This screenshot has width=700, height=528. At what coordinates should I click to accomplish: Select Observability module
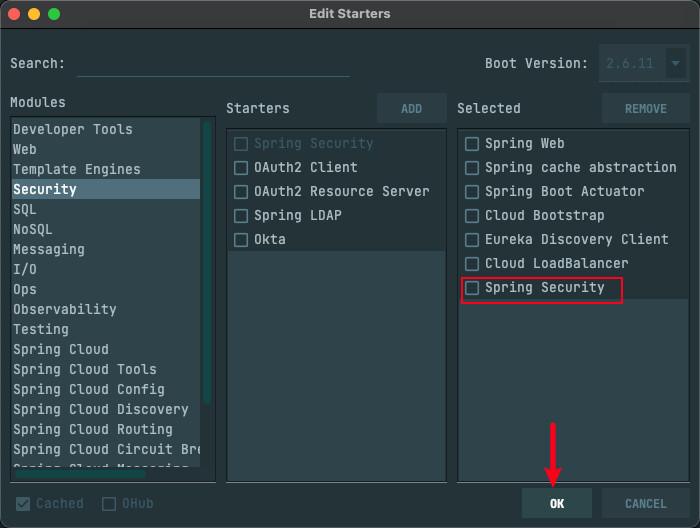(x=106, y=309)
